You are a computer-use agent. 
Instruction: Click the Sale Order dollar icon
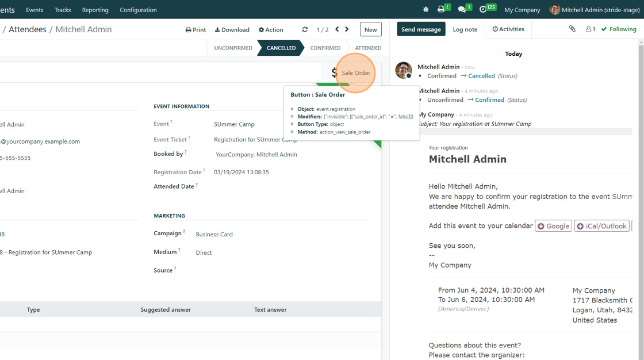coord(334,72)
